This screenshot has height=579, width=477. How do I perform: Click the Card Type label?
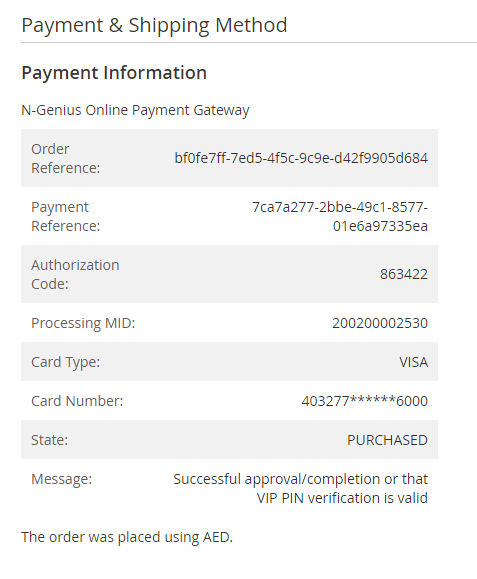[66, 362]
